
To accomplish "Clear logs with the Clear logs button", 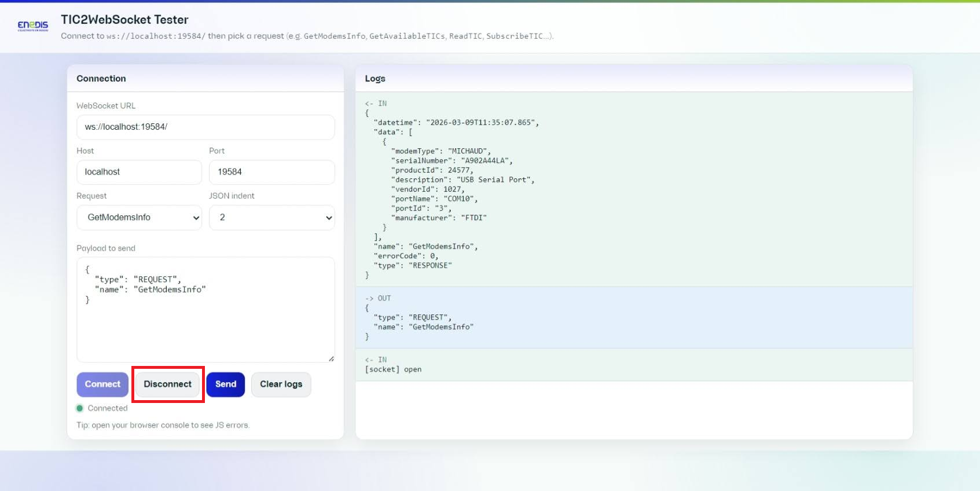I will pyautogui.click(x=281, y=384).
